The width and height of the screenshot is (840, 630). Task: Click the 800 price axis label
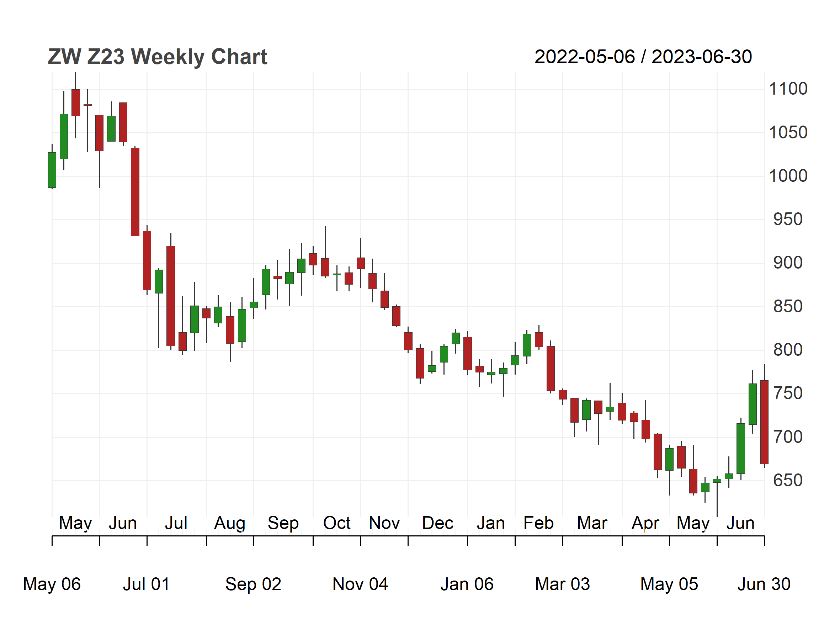788,350
